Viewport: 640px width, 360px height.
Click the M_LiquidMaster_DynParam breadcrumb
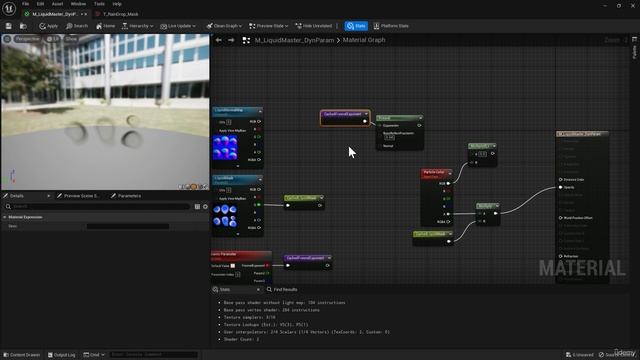(x=294, y=40)
